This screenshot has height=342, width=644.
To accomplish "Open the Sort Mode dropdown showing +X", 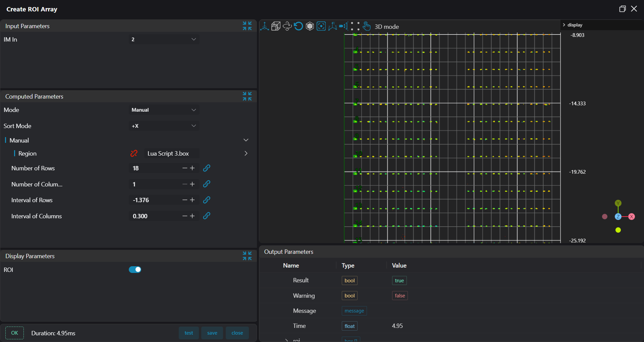I will point(164,126).
